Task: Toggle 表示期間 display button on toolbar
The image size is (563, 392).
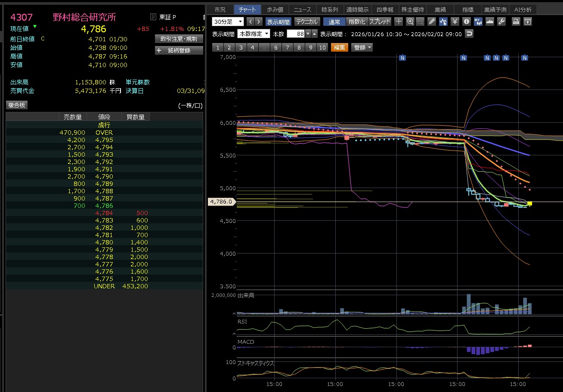Action: pyautogui.click(x=278, y=22)
